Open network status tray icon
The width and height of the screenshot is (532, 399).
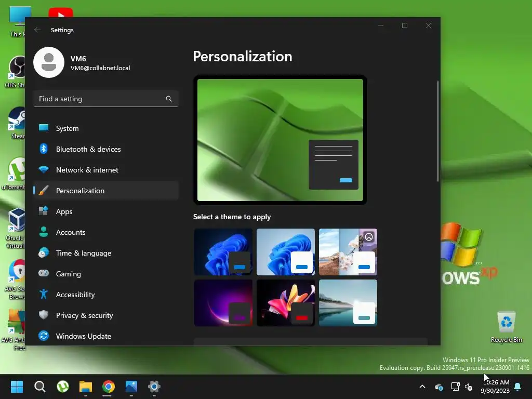(455, 387)
